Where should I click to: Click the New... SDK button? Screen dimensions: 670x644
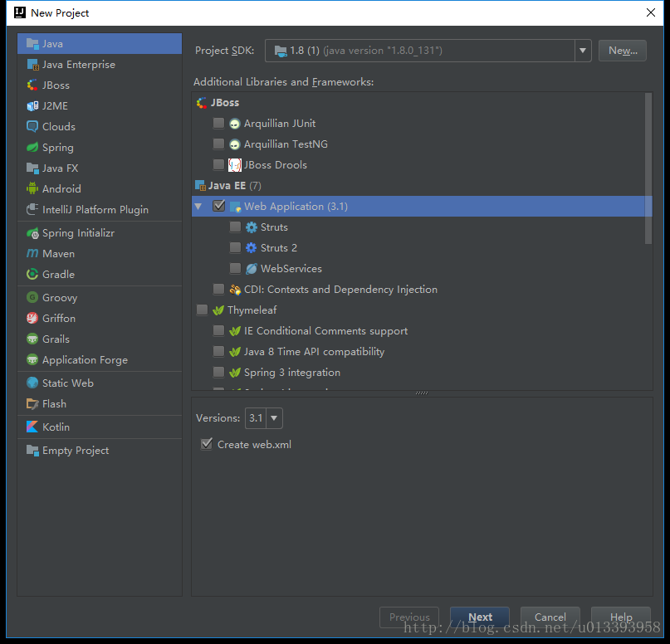tap(623, 51)
